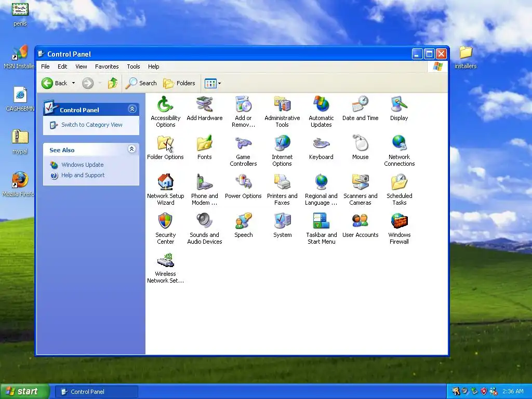Open Add Hardware wizard icon

[x=204, y=109]
